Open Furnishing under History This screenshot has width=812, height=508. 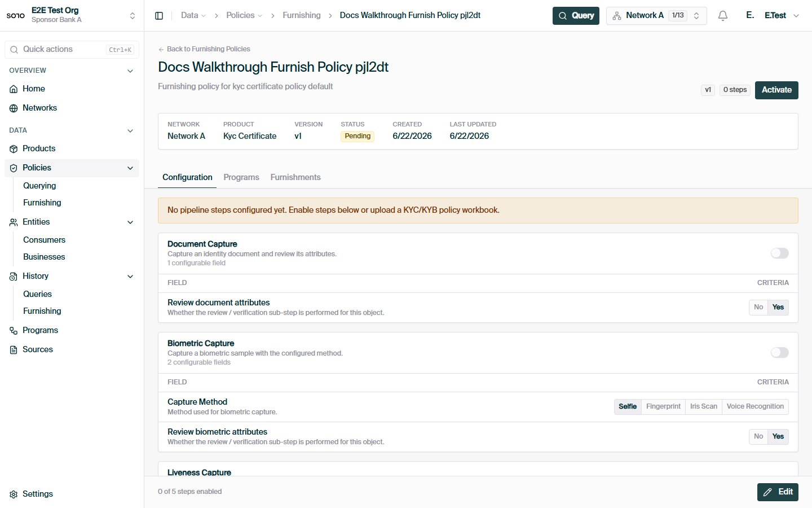42,311
